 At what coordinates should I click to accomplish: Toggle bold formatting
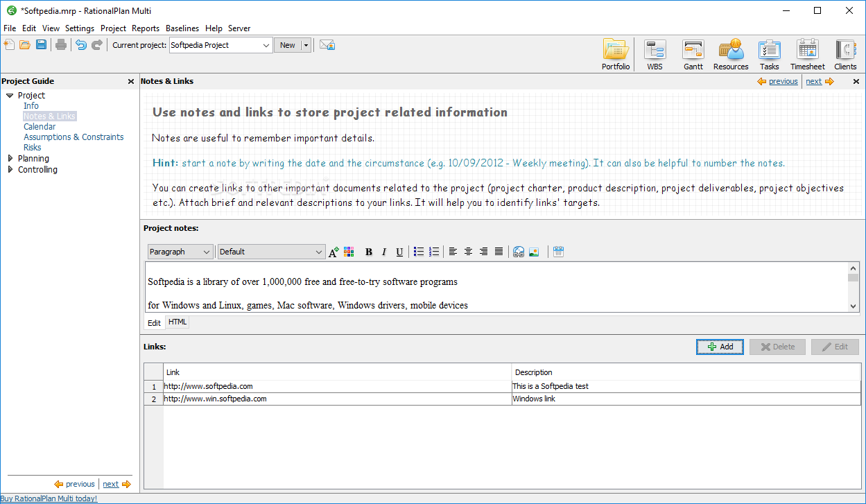click(x=369, y=252)
